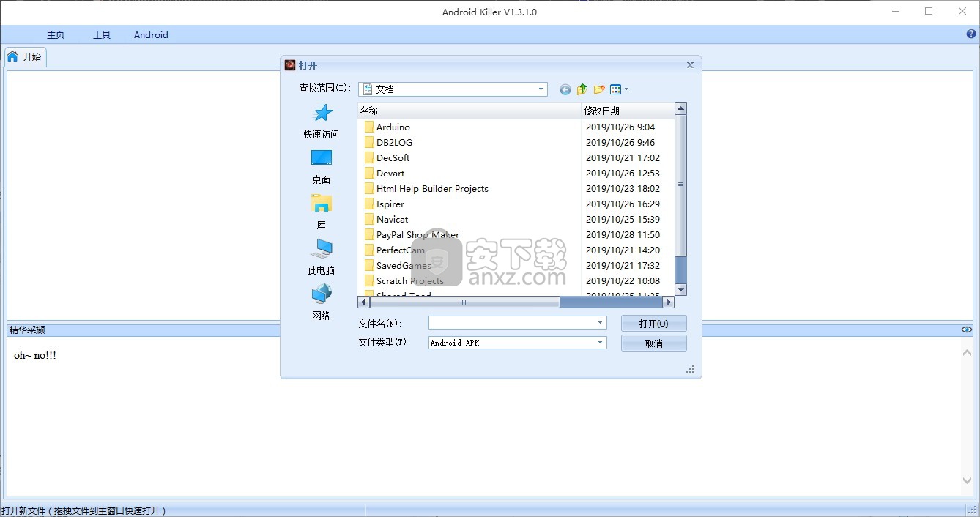This screenshot has height=517, width=980.
Task: Expand the 查找范围 location dropdown
Action: pos(541,89)
